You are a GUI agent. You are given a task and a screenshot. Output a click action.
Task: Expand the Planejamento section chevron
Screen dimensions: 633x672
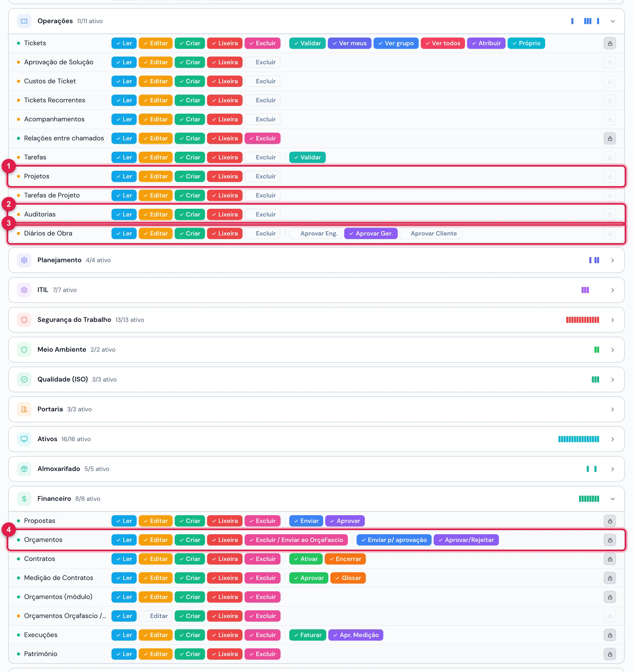[612, 260]
